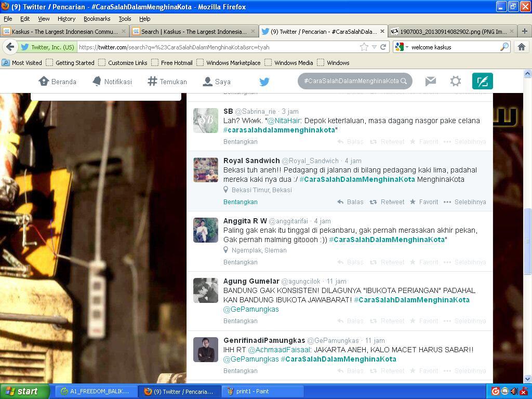Compose a new tweet with quill button
Image resolution: width=532 pixels, height=399 pixels.
483,81
